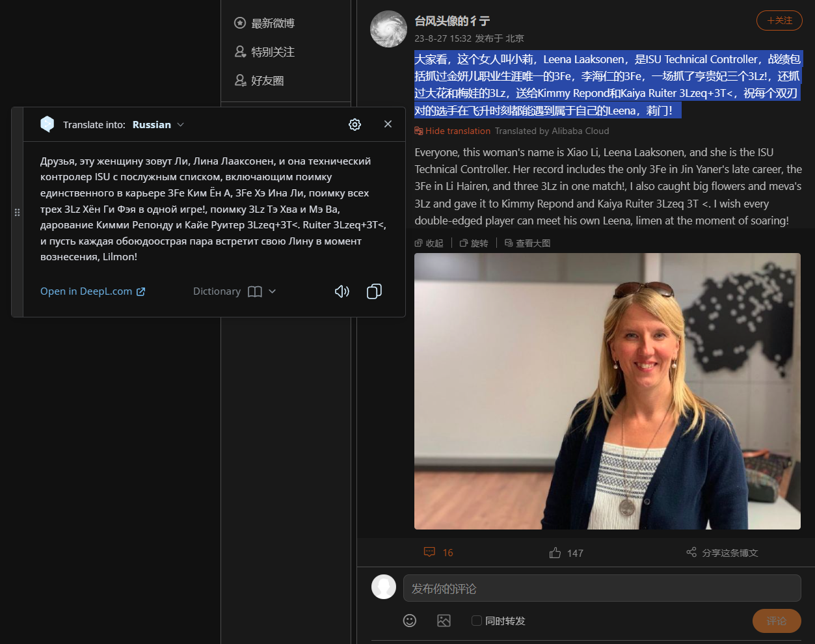The image size is (815, 644).
Task: Like the post with thumbs-up icon
Action: [x=555, y=553]
